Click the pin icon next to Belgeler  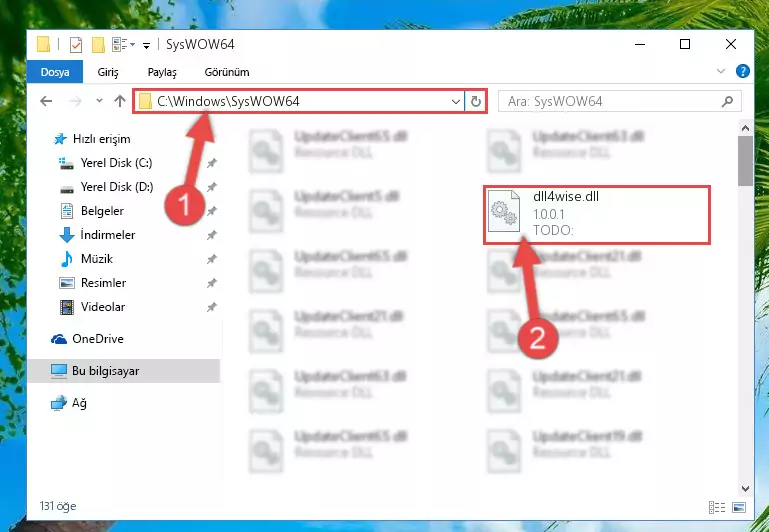click(211, 211)
